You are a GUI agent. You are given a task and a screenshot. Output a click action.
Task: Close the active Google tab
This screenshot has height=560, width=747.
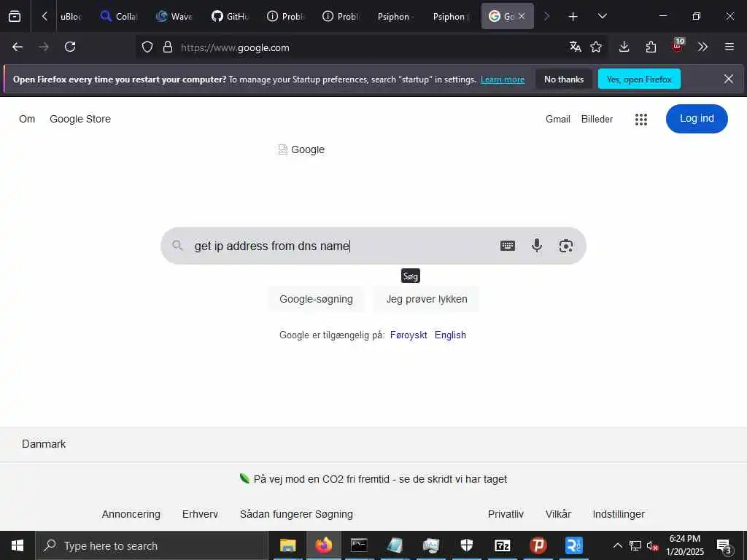tap(522, 16)
